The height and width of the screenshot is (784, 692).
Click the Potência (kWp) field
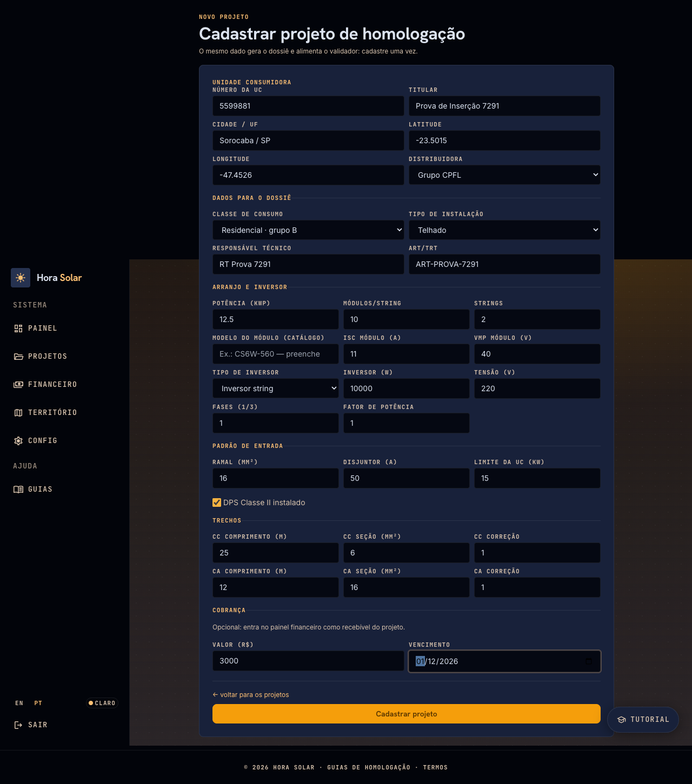pos(276,319)
